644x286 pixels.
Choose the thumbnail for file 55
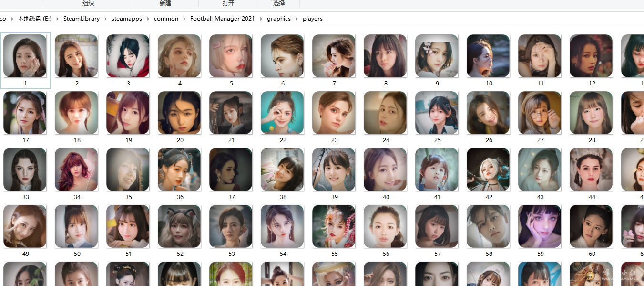click(x=334, y=226)
